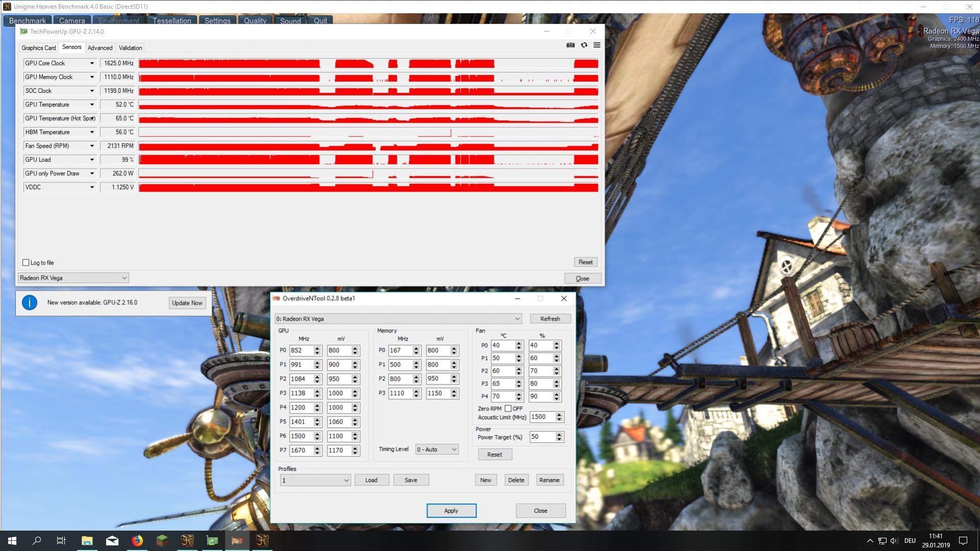This screenshot has height=551, width=980.
Task: Open Windows search from taskbar
Action: (x=37, y=540)
